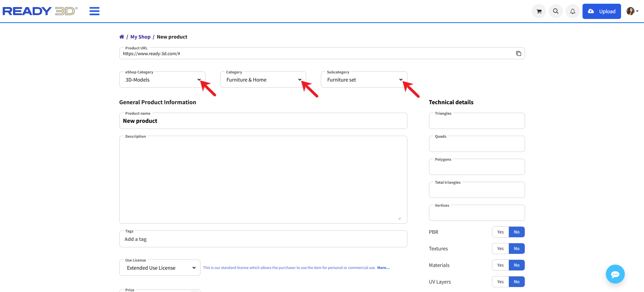Click the Ready 3D logo

tap(40, 11)
